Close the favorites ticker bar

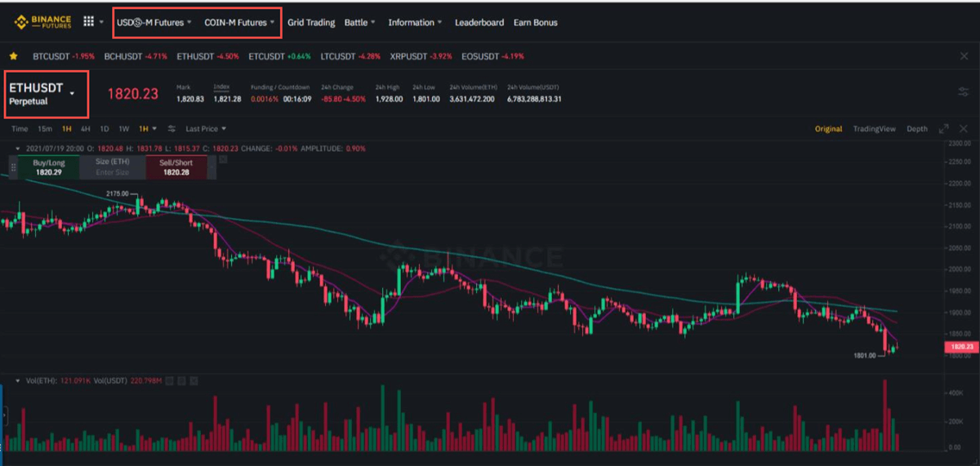[964, 56]
